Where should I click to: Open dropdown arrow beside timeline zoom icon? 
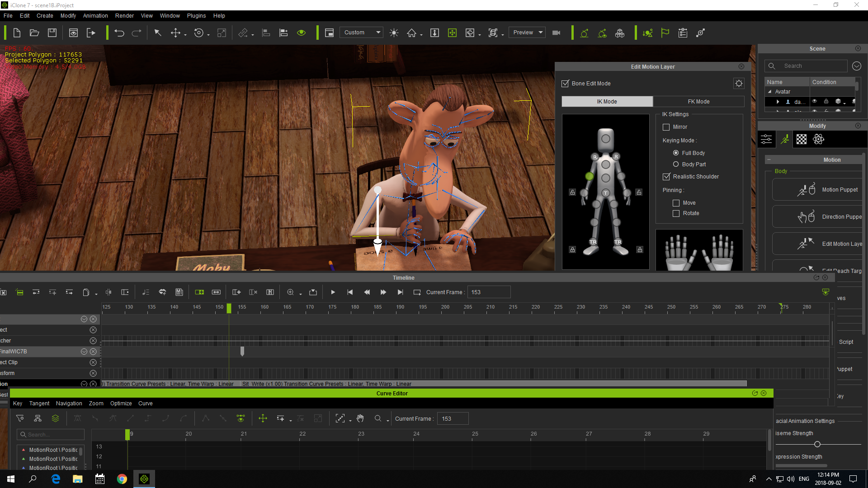[x=301, y=294]
